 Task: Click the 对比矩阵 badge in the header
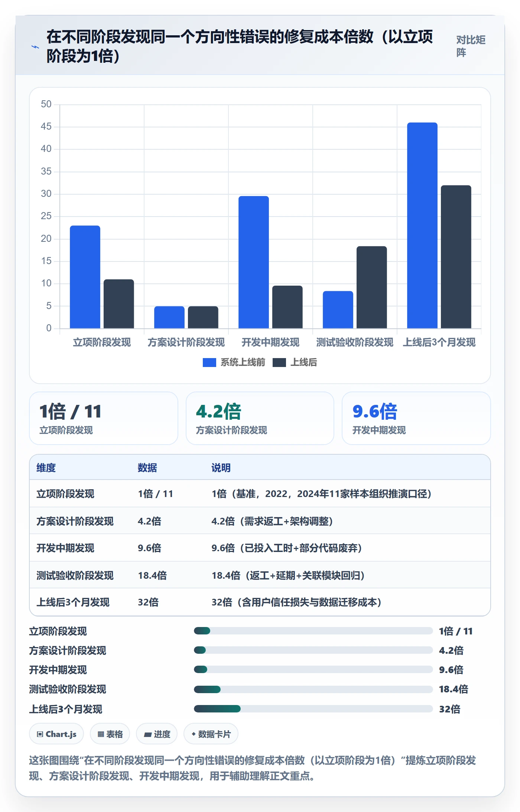point(471,46)
